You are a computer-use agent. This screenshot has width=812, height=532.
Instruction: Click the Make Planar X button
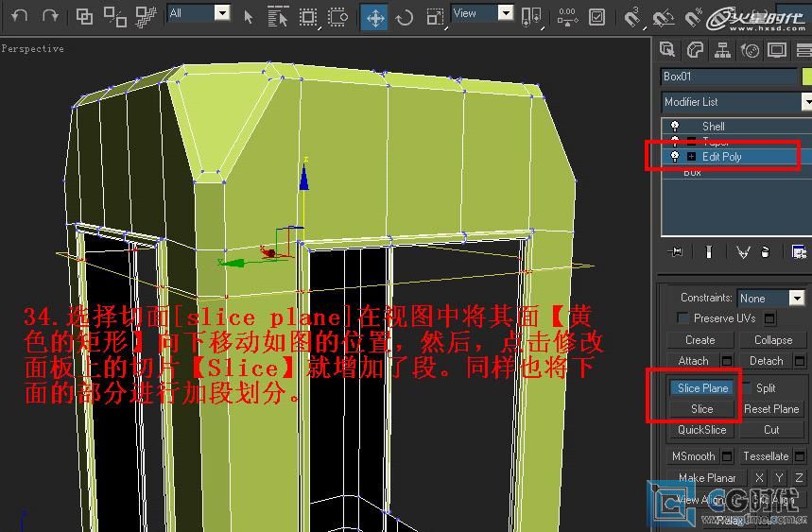pos(759,477)
